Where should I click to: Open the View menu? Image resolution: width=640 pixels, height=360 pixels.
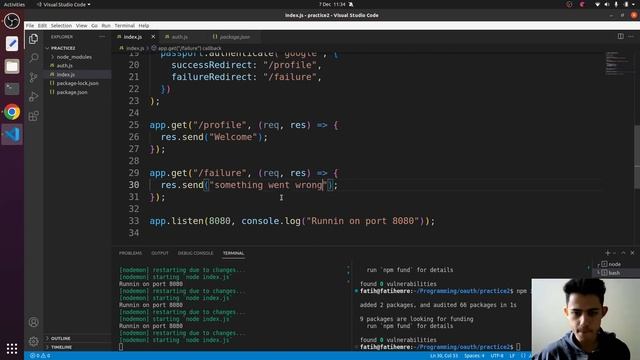tap(81, 25)
